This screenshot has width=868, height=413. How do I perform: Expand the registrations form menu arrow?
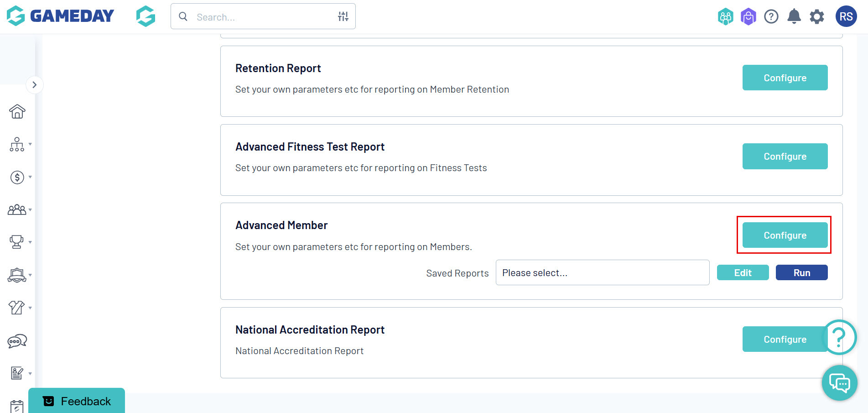coord(30,374)
